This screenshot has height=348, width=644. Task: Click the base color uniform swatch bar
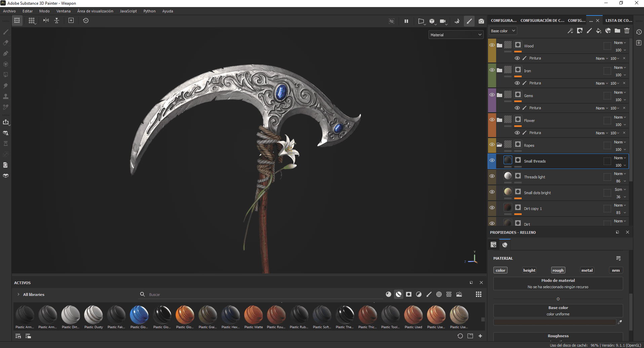pyautogui.click(x=555, y=322)
